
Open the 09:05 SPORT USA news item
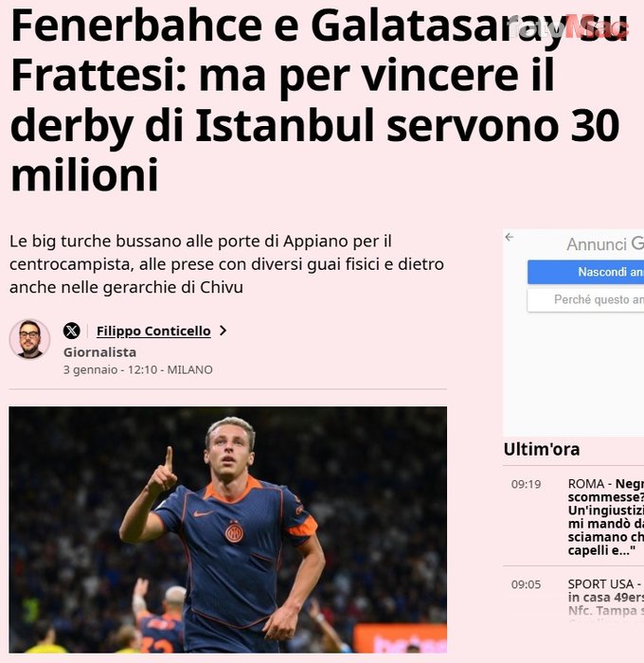573,597
